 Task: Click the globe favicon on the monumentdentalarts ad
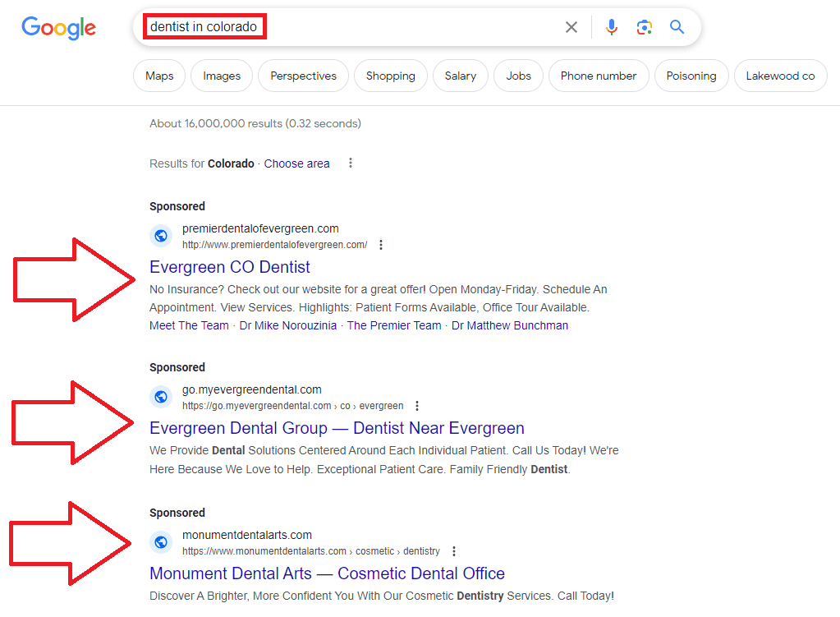[x=161, y=542]
